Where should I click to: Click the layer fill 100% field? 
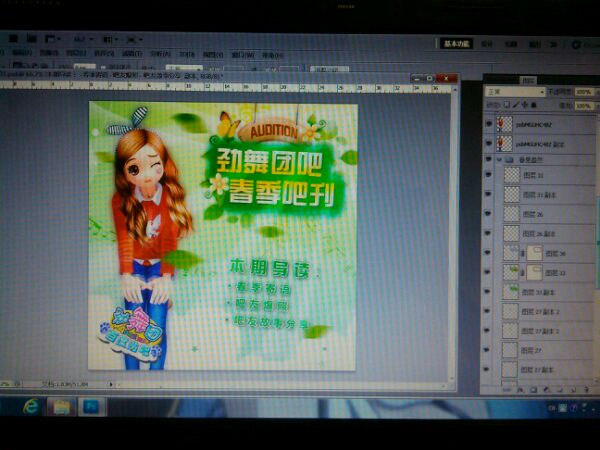[584, 106]
